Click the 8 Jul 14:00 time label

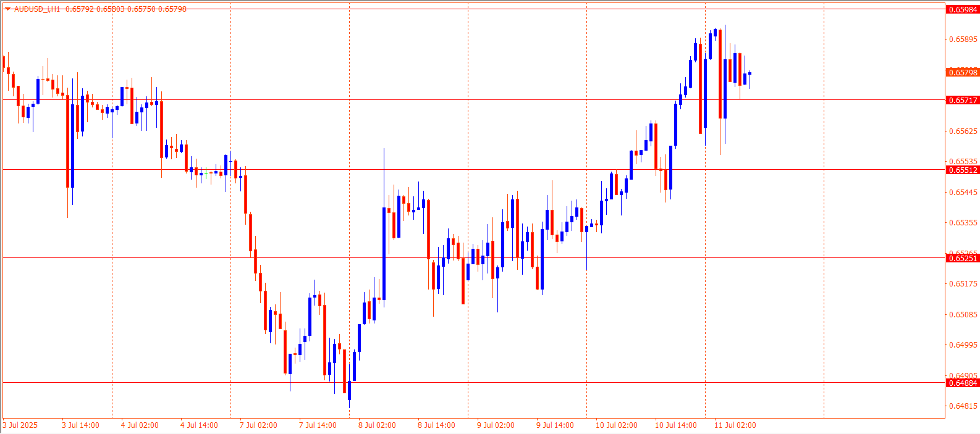436,425
